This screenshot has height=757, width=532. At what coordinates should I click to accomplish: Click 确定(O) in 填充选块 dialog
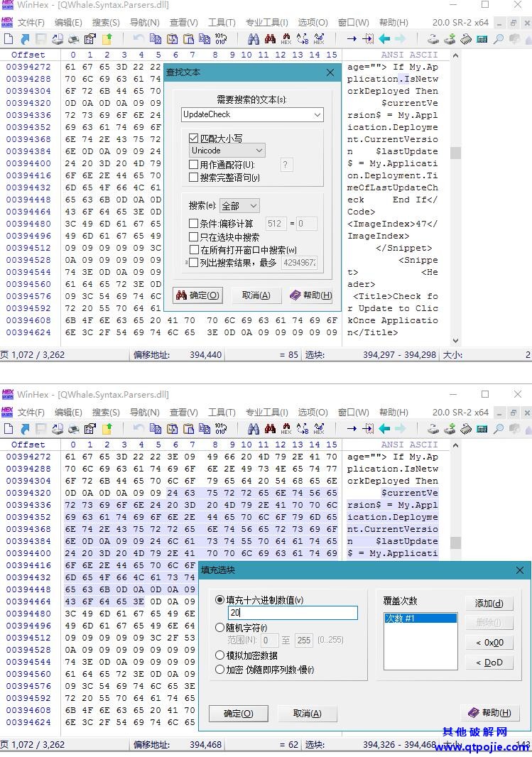tap(239, 713)
